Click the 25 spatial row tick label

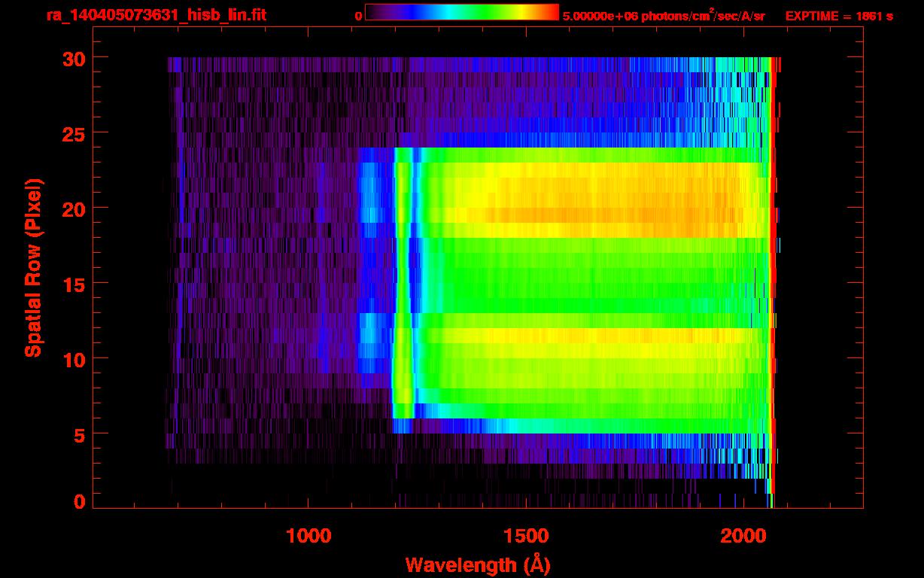[x=72, y=133]
